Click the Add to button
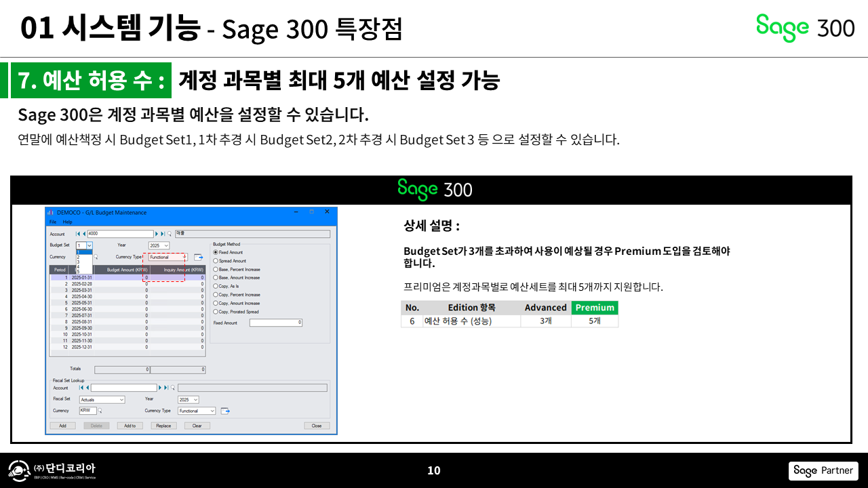Image resolution: width=868 pixels, height=488 pixels. tap(130, 426)
